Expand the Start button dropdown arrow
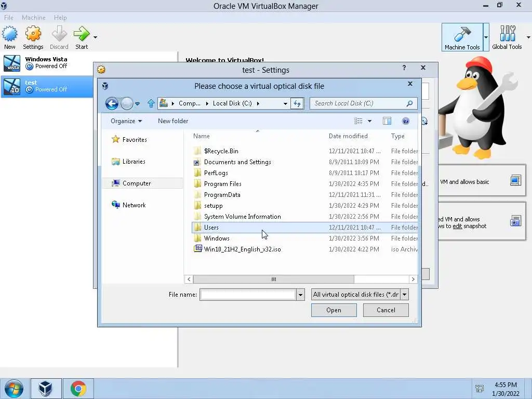This screenshot has width=532, height=399. pos(96,37)
